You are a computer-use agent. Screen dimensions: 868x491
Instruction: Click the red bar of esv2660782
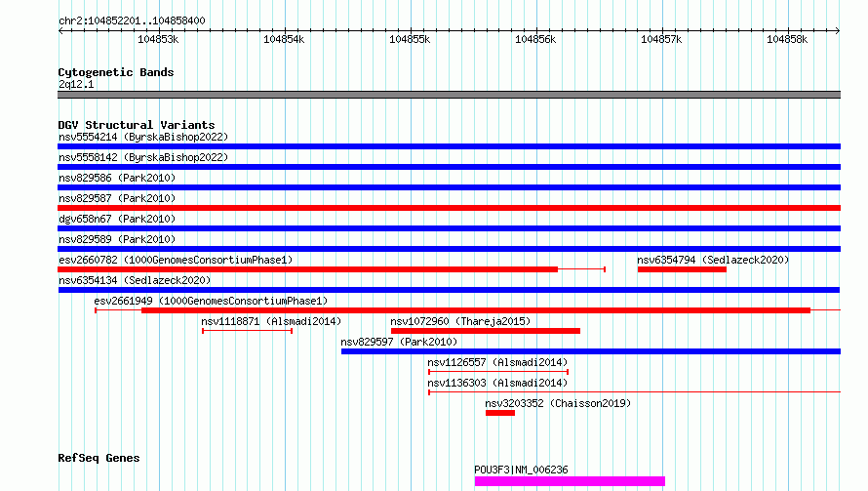click(x=308, y=269)
